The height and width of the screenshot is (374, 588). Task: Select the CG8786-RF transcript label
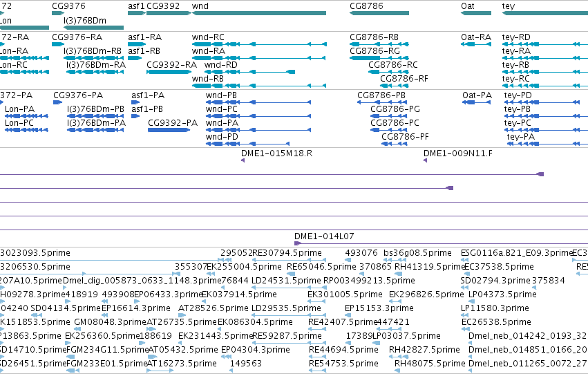404,79
